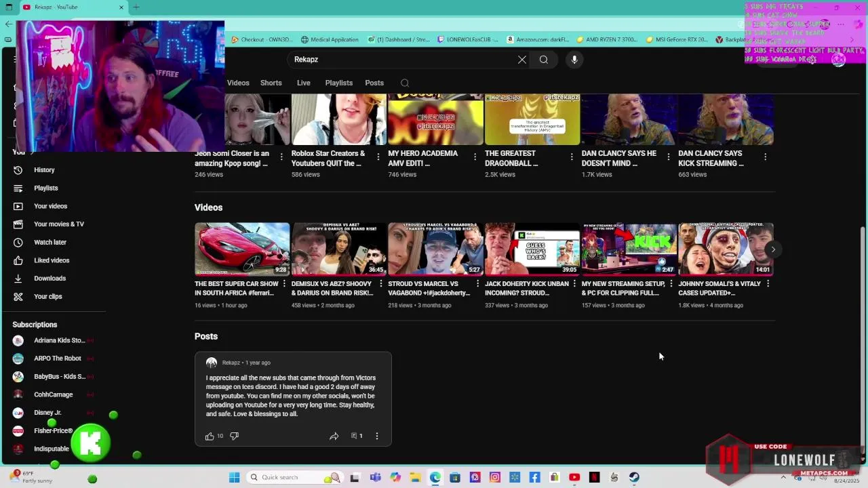The height and width of the screenshot is (488, 868).
Task: Open DAN CLANCY SAYS HE DOESN'T MIND short
Action: [x=629, y=120]
